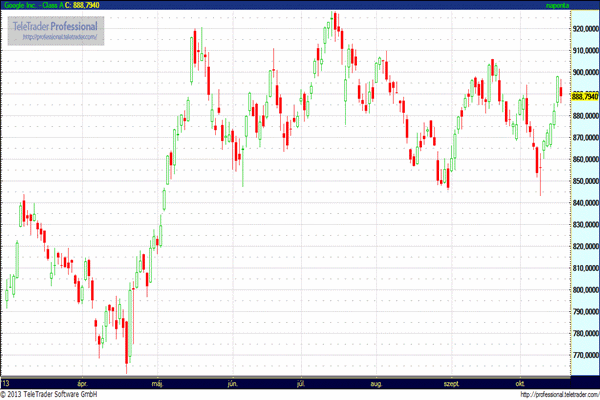
Task: Click the aug. label on the time axis
Action: (376, 383)
